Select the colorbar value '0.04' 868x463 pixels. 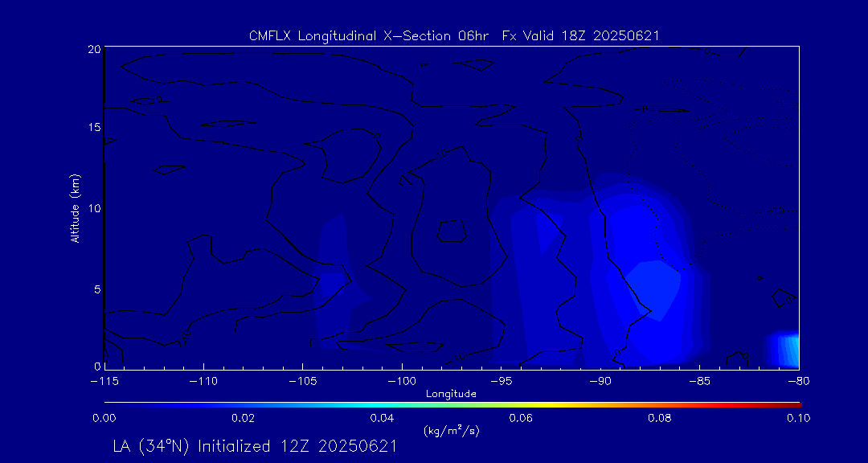383,418
